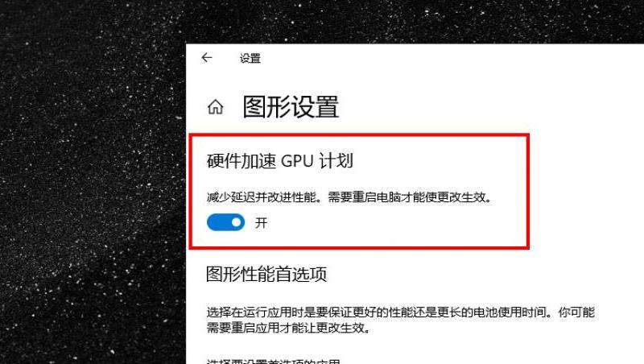
Task: Click the white knob of the blue toggle
Action: click(237, 222)
